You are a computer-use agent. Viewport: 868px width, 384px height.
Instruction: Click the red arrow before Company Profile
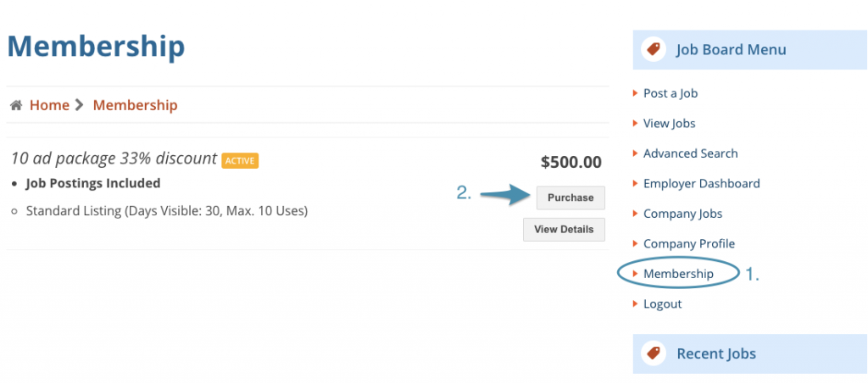click(x=636, y=243)
